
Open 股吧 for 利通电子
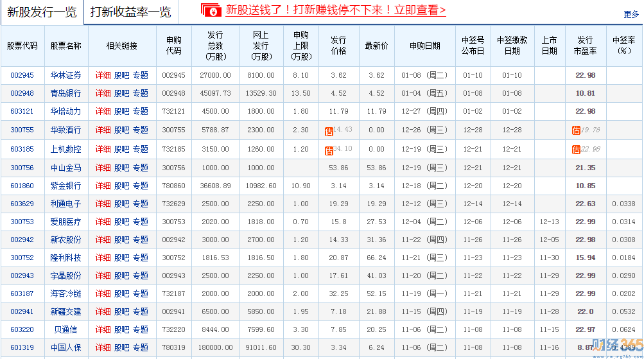point(121,204)
